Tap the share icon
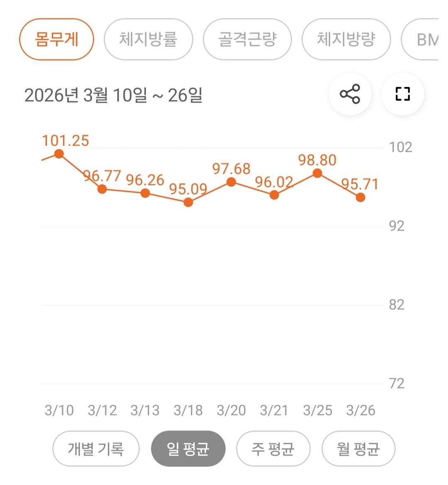This screenshot has height=485, width=448. 350,94
